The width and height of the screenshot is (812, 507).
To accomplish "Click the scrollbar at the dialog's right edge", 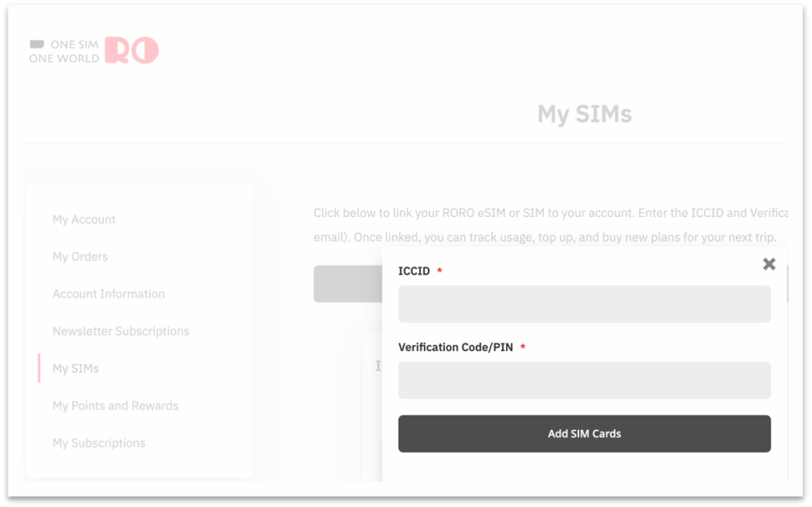I will 787,284.
